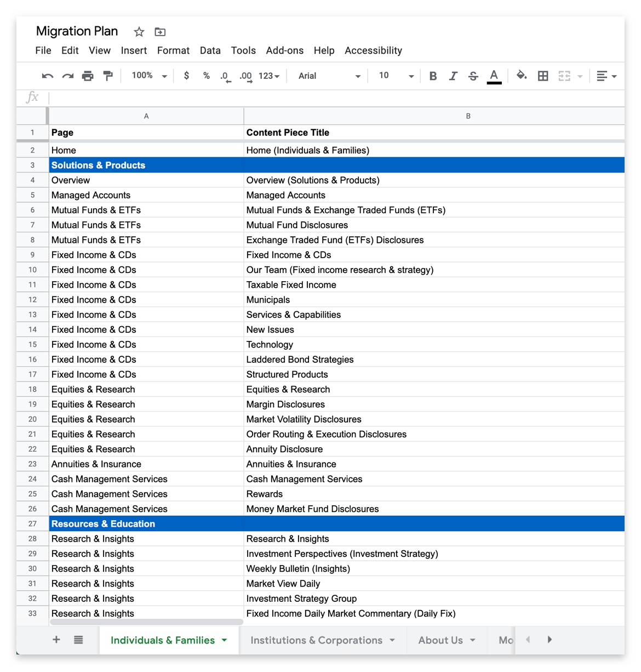This screenshot has height=672, width=641.
Task: Click the formula bar input
Action: [336, 98]
